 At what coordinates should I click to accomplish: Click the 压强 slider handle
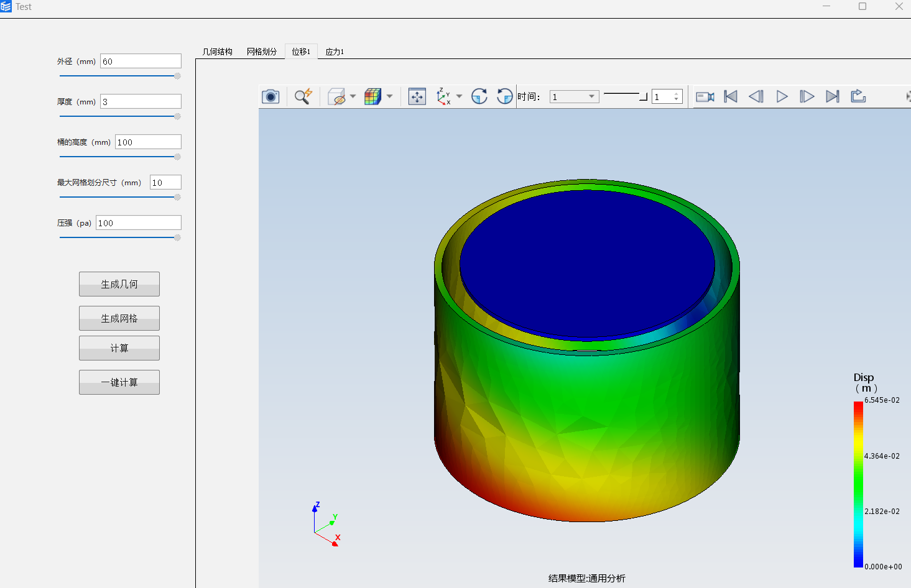[177, 237]
